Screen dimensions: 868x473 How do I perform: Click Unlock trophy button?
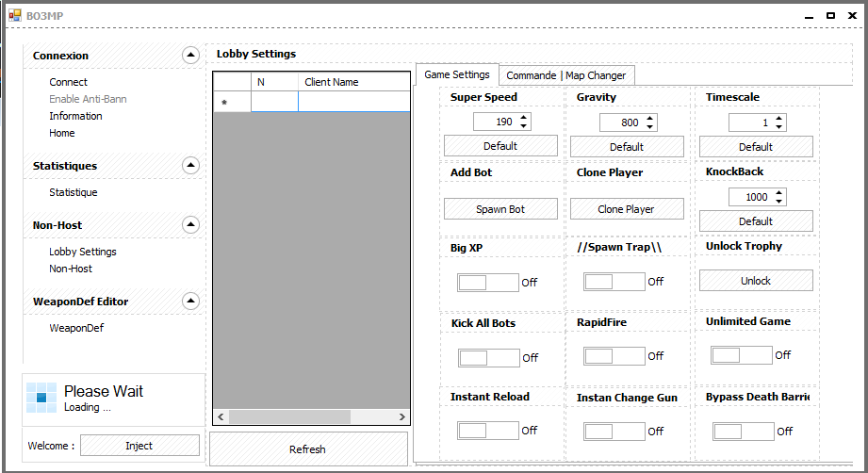(x=756, y=281)
